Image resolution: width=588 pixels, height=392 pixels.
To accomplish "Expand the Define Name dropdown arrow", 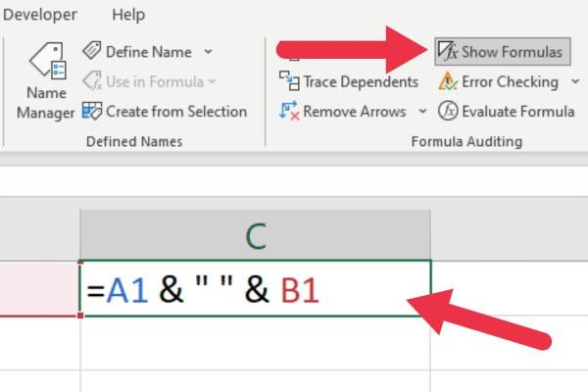I will 208,51.
